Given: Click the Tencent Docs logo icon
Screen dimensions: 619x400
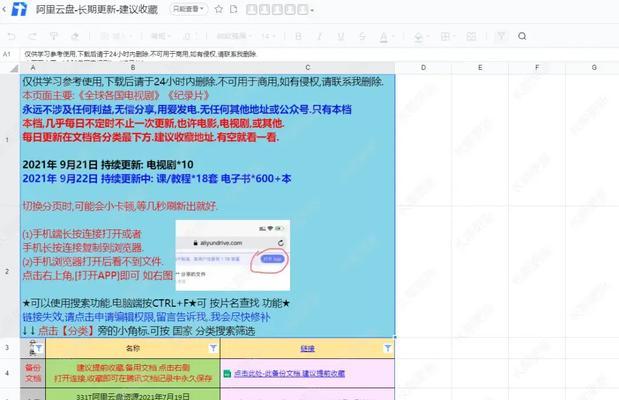Looking at the screenshot, I should click(x=19, y=9).
